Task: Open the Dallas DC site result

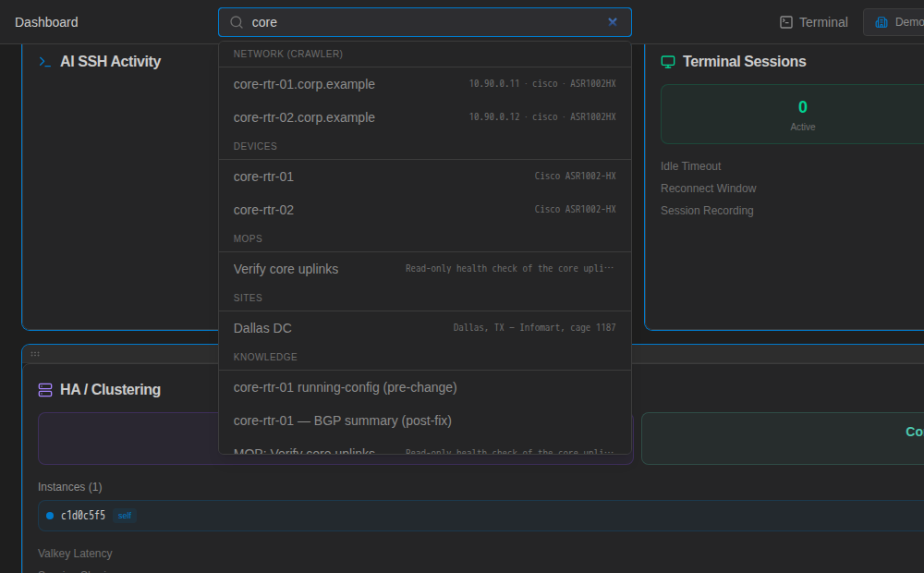Action: pos(425,328)
